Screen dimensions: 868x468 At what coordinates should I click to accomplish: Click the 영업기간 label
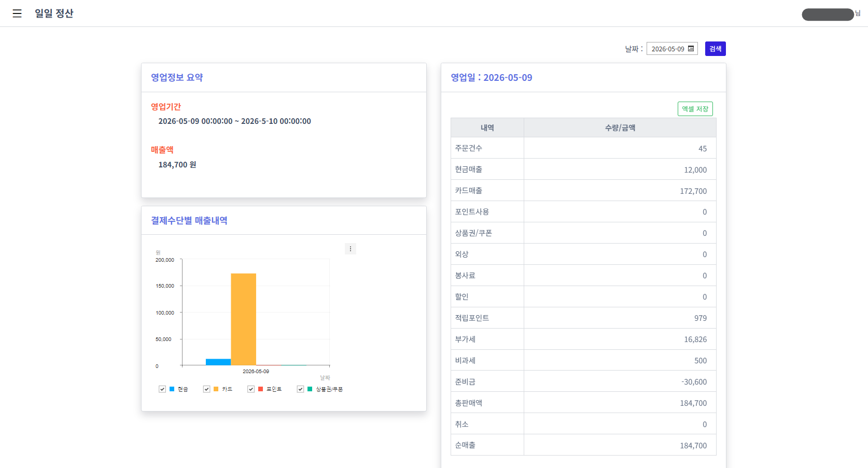[x=166, y=107]
